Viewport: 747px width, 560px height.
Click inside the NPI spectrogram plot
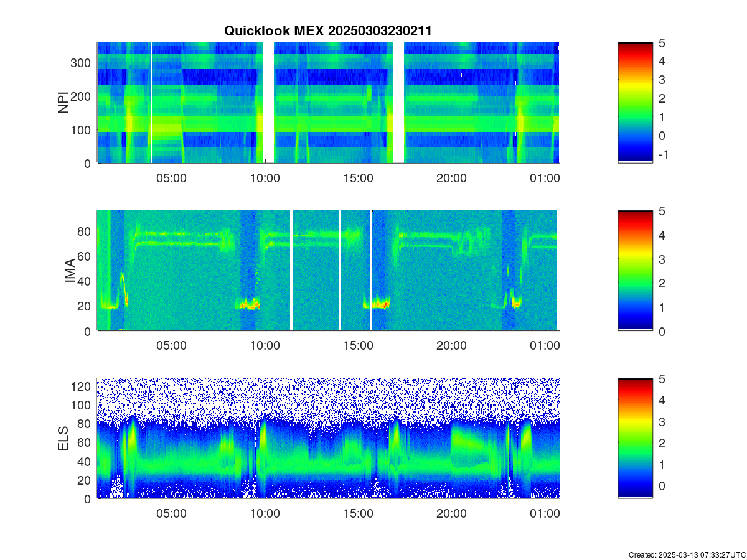click(x=328, y=103)
